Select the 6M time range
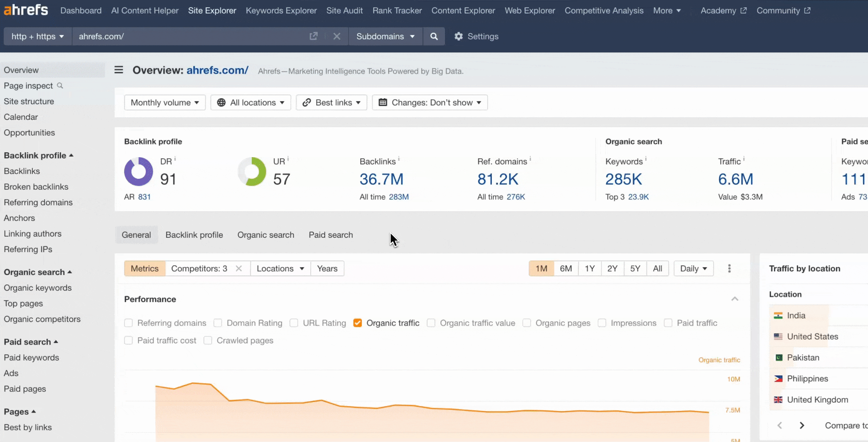Screen dimensions: 868x442 pos(566,268)
